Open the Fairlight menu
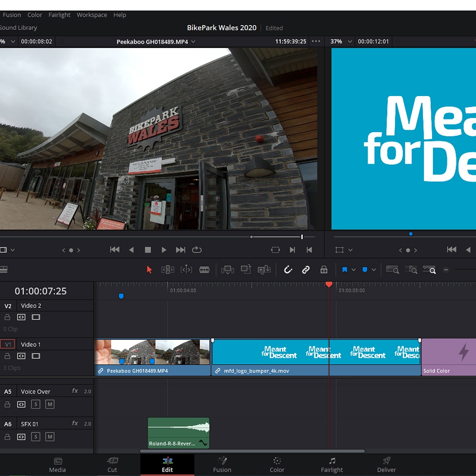 tap(59, 15)
